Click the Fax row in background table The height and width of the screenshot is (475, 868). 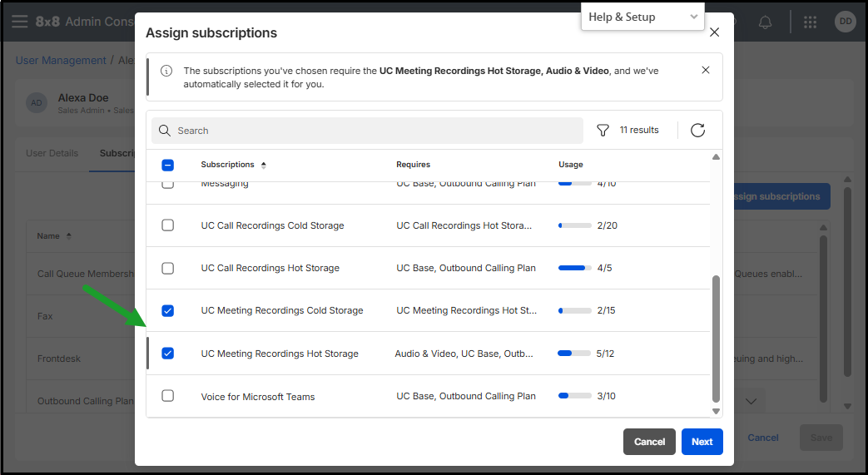(x=80, y=316)
